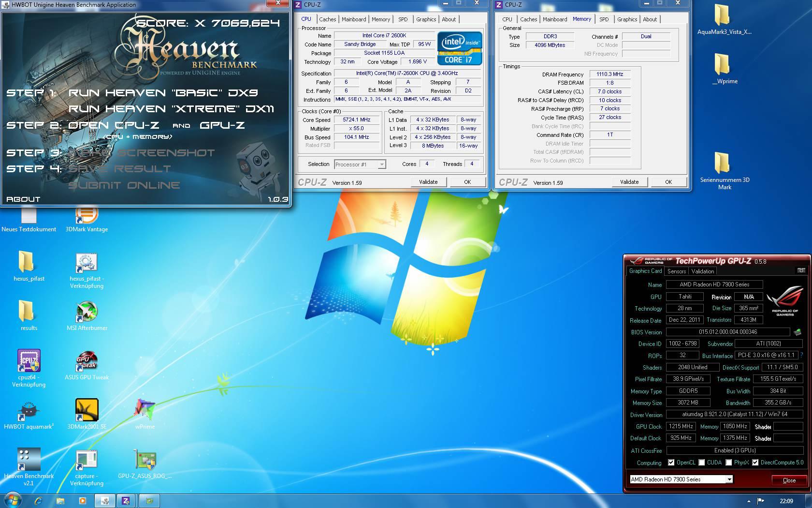Switch to the GPU-Z Validation tab
The image size is (812, 508).
coord(703,271)
